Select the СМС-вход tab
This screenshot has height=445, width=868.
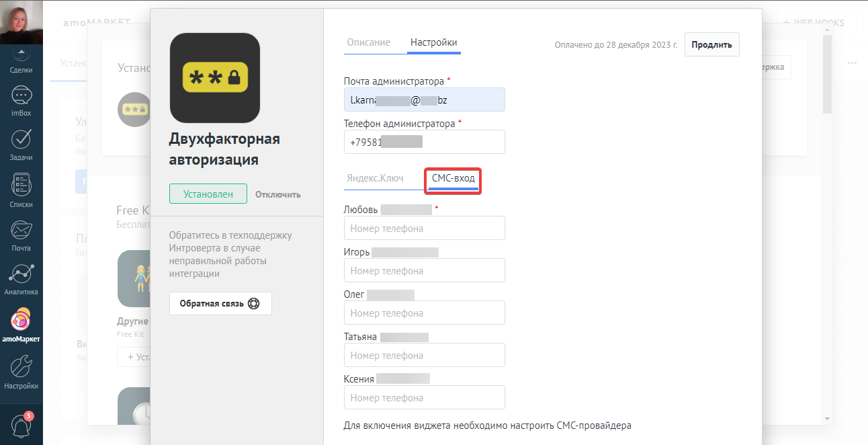(453, 178)
